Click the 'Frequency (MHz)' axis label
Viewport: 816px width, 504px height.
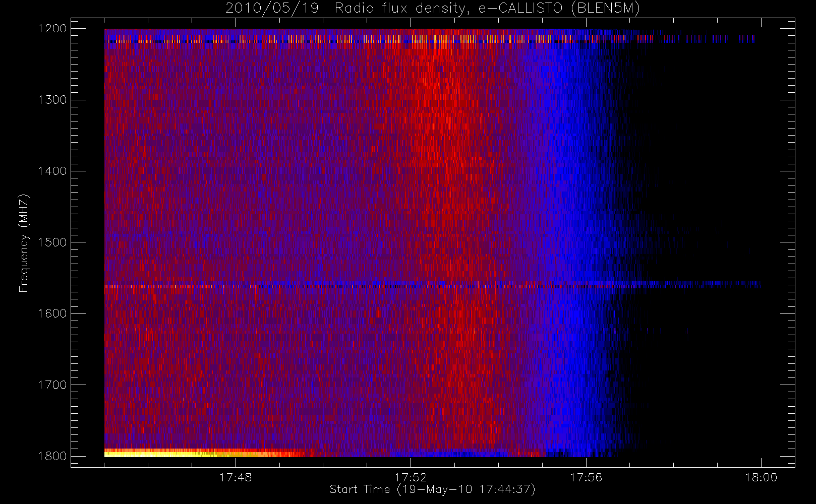pyautogui.click(x=24, y=243)
